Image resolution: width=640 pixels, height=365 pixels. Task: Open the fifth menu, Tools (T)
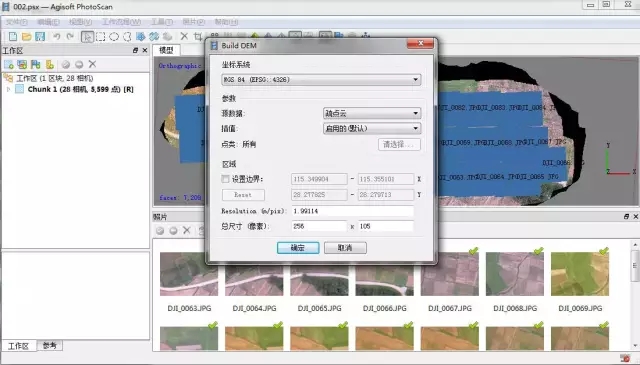tap(162, 22)
